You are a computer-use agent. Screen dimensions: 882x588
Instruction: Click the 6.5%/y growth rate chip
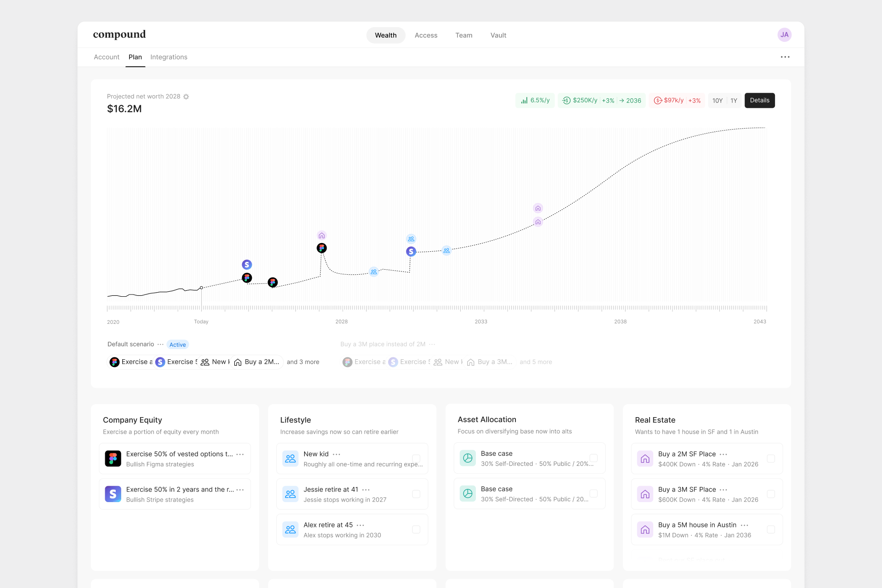535,101
